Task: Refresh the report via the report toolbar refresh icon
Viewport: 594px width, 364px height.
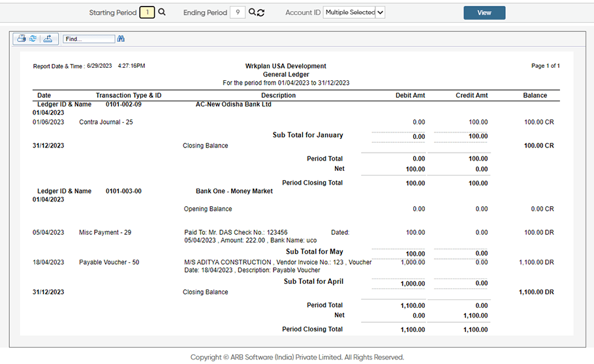Action: pyautogui.click(x=33, y=38)
